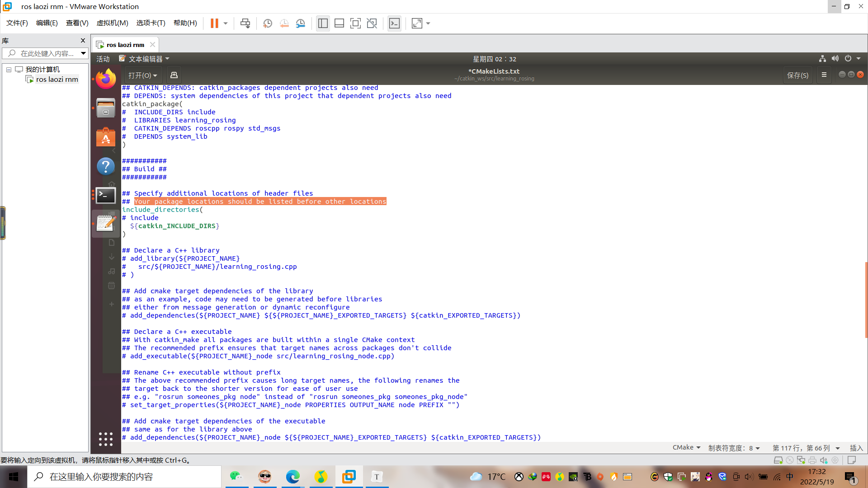The width and height of the screenshot is (868, 488).
Task: Close the ros laozi rnm tab
Action: pyautogui.click(x=152, y=44)
